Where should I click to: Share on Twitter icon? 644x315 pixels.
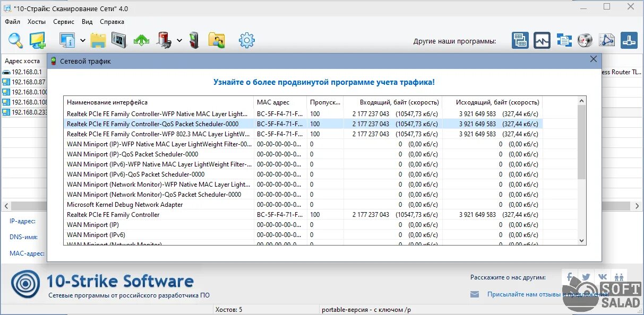pyautogui.click(x=586, y=277)
